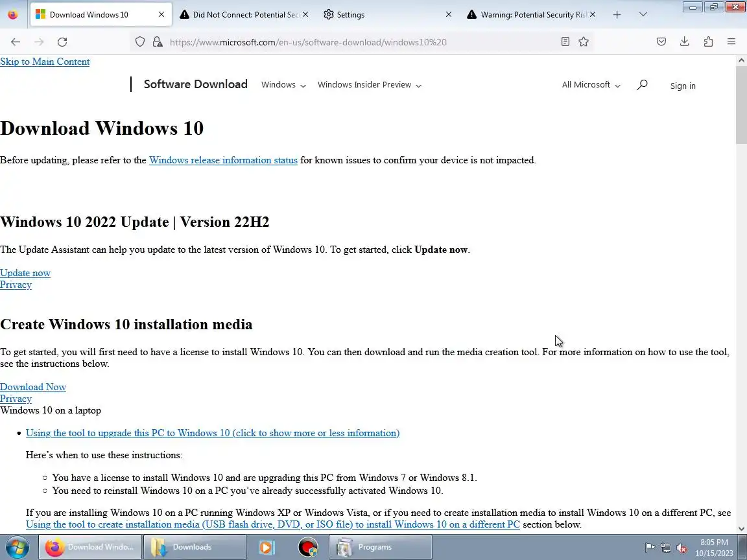Click the network tray icon
Image resolution: width=747 pixels, height=560 pixels.
point(666,548)
